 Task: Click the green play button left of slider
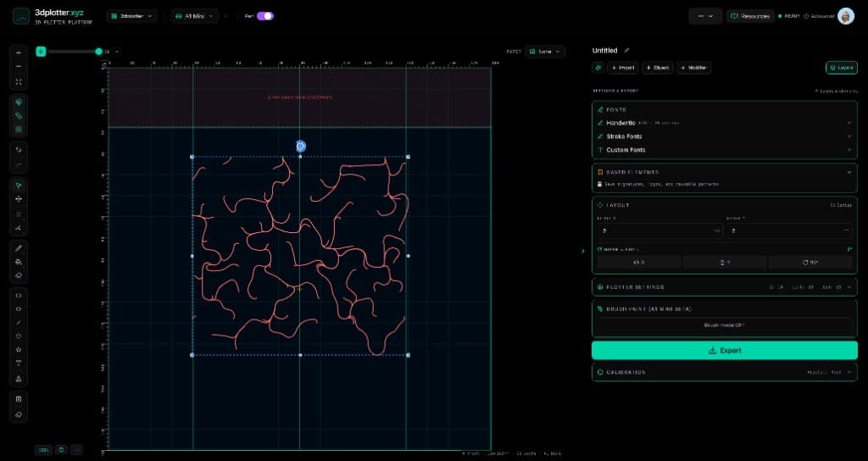click(x=41, y=52)
